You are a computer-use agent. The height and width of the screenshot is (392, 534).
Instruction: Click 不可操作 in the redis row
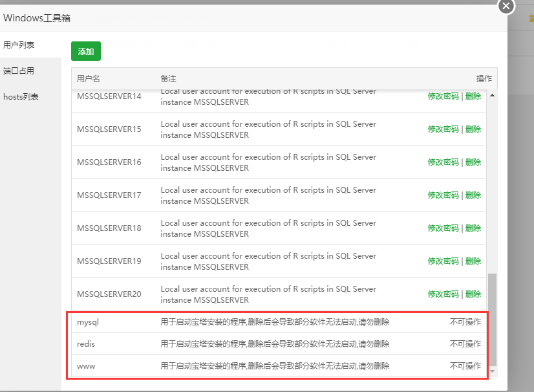point(465,344)
